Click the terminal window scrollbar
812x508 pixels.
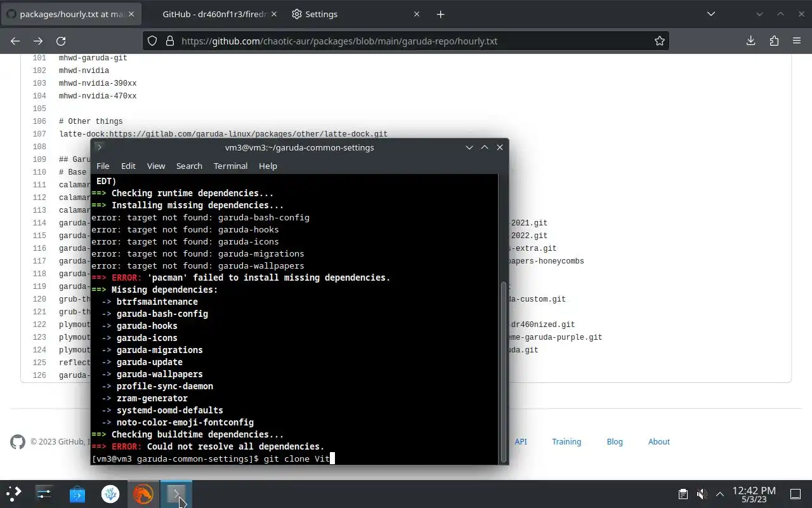tap(504, 371)
